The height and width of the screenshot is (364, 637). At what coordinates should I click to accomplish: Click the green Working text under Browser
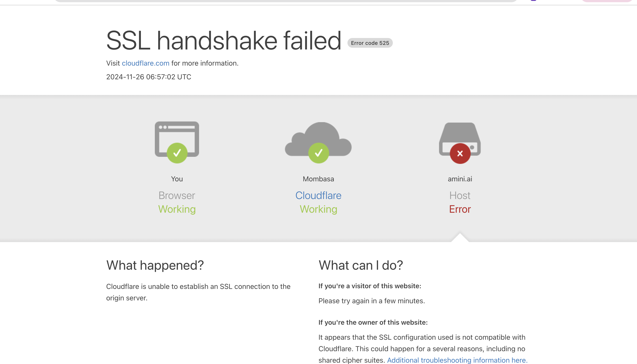click(x=177, y=209)
